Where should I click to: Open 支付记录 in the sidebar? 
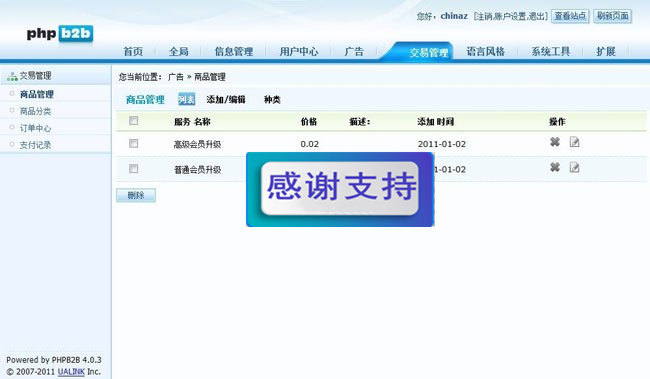[36, 145]
